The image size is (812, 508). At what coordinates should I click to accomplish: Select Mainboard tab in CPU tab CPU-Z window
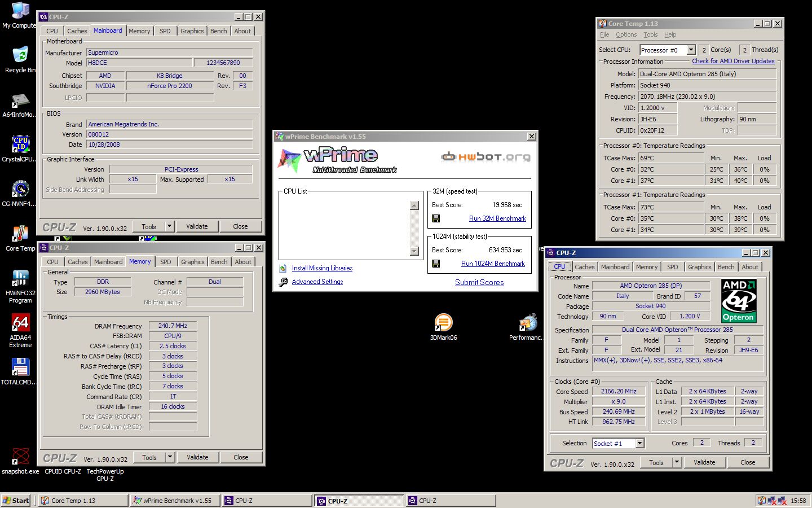click(615, 267)
